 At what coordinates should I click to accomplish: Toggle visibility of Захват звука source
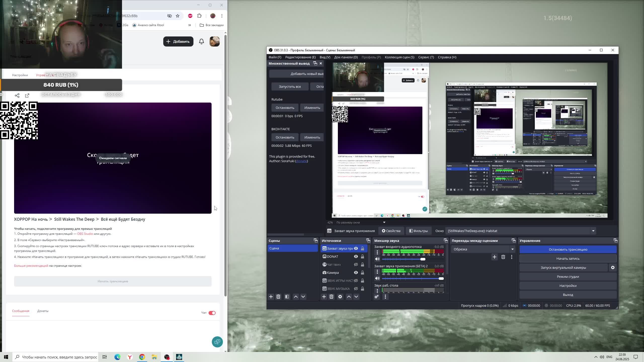click(x=356, y=248)
